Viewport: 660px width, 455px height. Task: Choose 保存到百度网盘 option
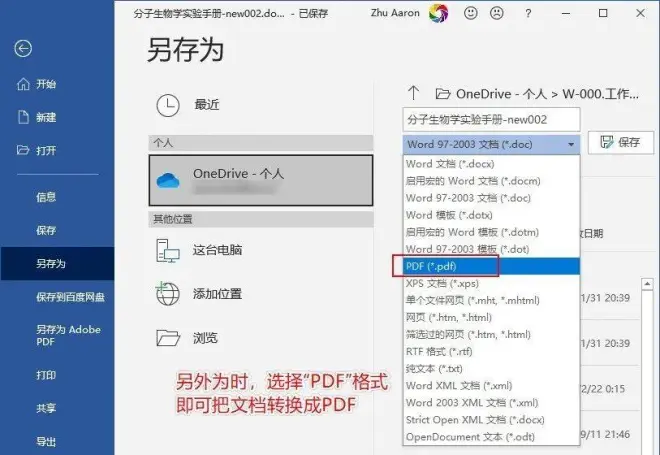click(70, 297)
